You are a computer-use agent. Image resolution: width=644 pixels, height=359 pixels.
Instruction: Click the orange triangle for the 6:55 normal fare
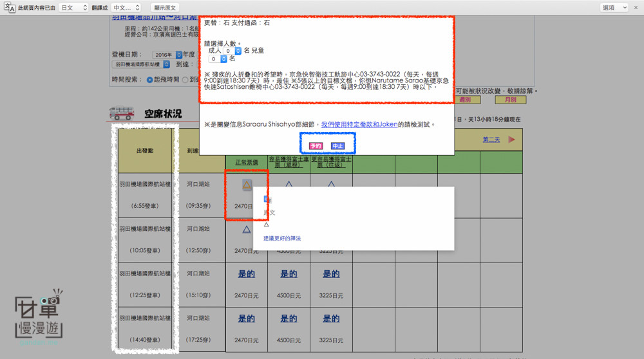247,185
